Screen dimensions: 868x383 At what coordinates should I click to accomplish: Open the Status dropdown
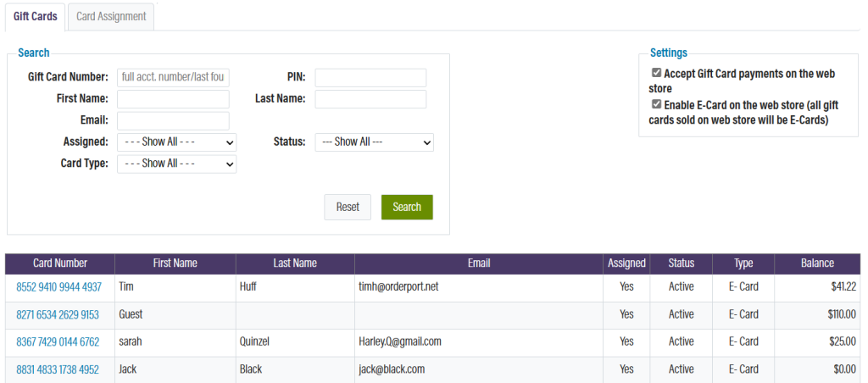click(x=374, y=142)
